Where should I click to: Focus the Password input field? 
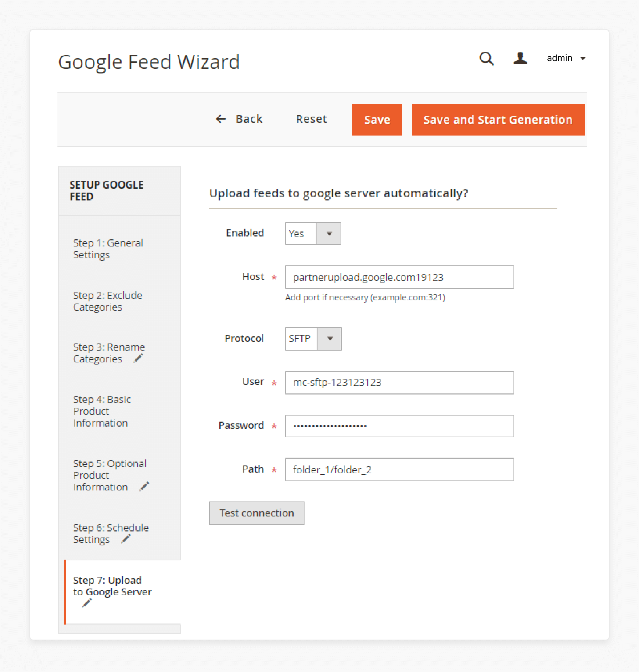pyautogui.click(x=399, y=426)
